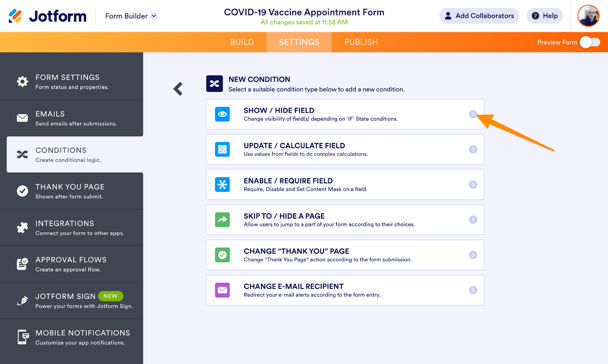The height and width of the screenshot is (364, 608).
Task: Expand the Show / Hide Field option arrow
Action: coord(473,114)
